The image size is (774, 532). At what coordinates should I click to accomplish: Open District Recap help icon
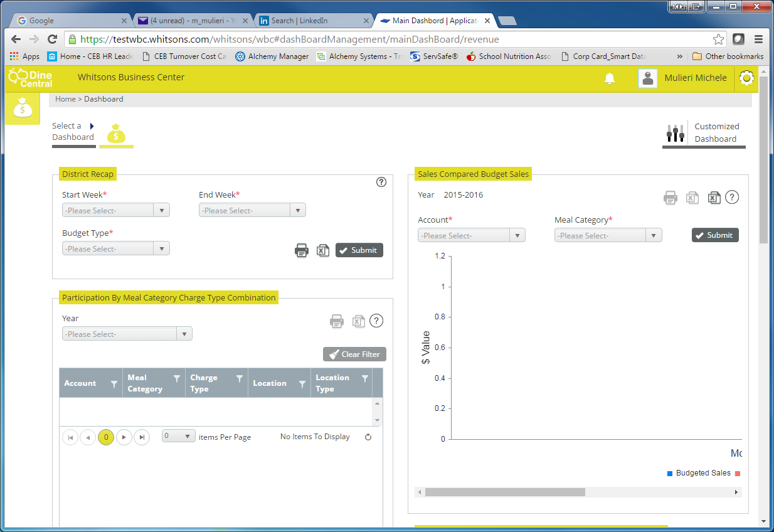click(x=381, y=182)
